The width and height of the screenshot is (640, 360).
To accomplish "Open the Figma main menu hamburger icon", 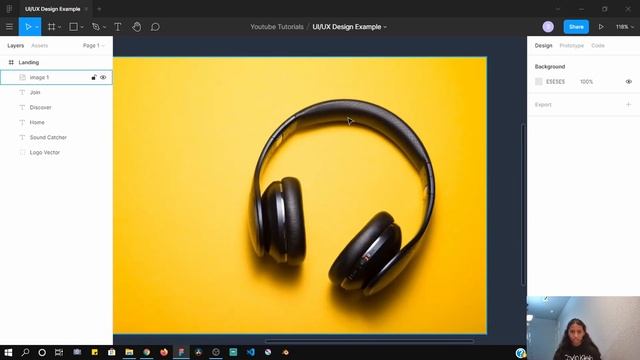I will (x=9, y=27).
